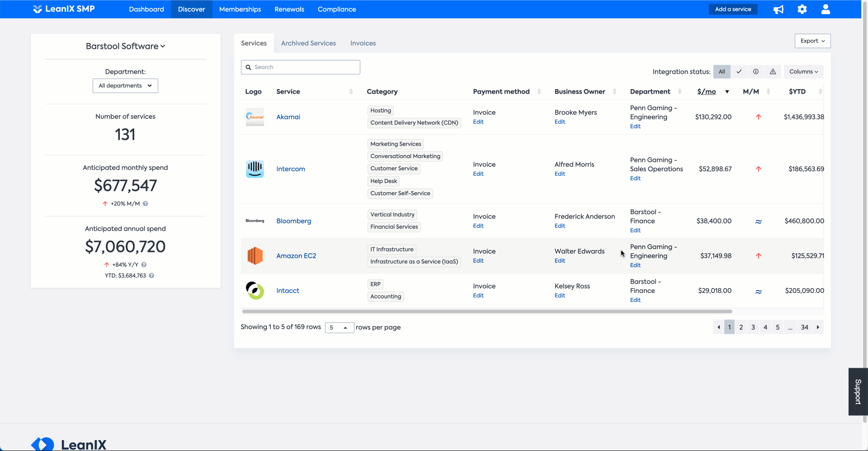Open the Amazon EC2 service link

click(x=296, y=256)
